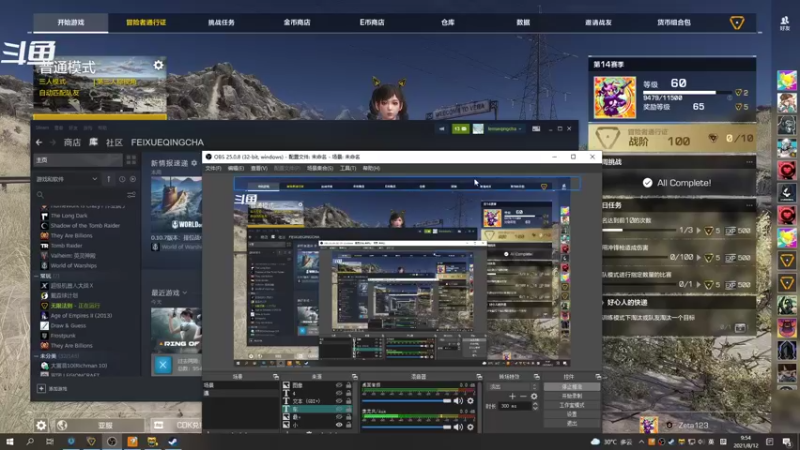800x450 pixels.
Task: Toggle visibility of the first image source
Action: (x=339, y=386)
